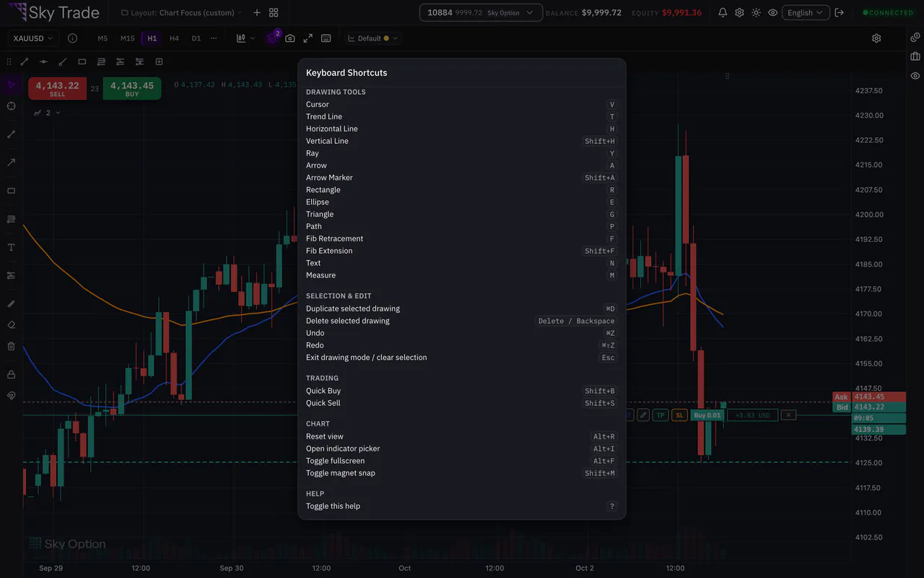Click the SL button on the order line
Viewport: 924px width, 578px height.
(x=679, y=415)
